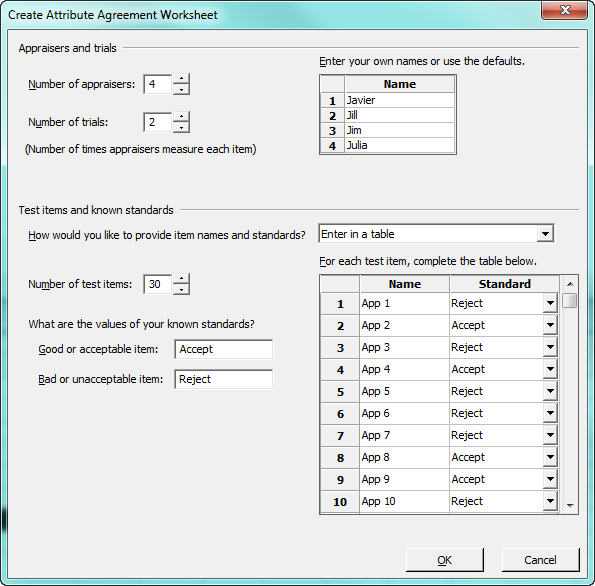Viewport: 595px width, 586px height.
Task: Select the App 8 name cell
Action: 405,457
